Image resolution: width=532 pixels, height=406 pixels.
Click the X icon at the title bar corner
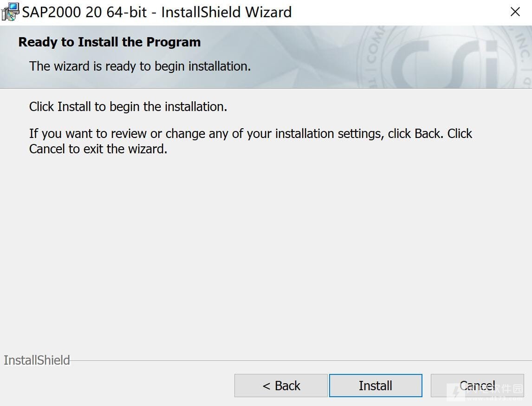[515, 12]
